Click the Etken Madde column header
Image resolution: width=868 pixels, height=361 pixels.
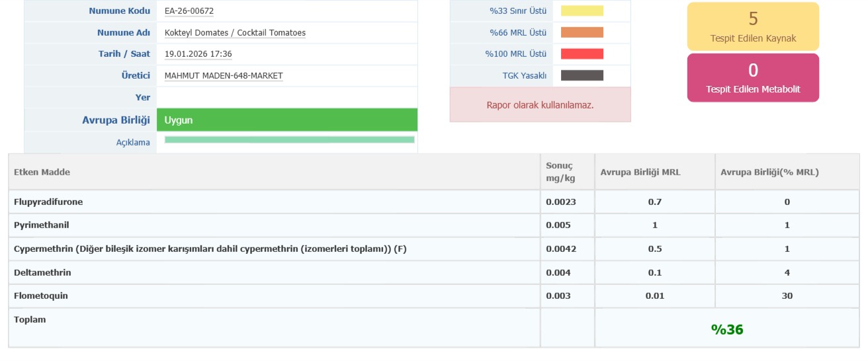click(x=42, y=173)
